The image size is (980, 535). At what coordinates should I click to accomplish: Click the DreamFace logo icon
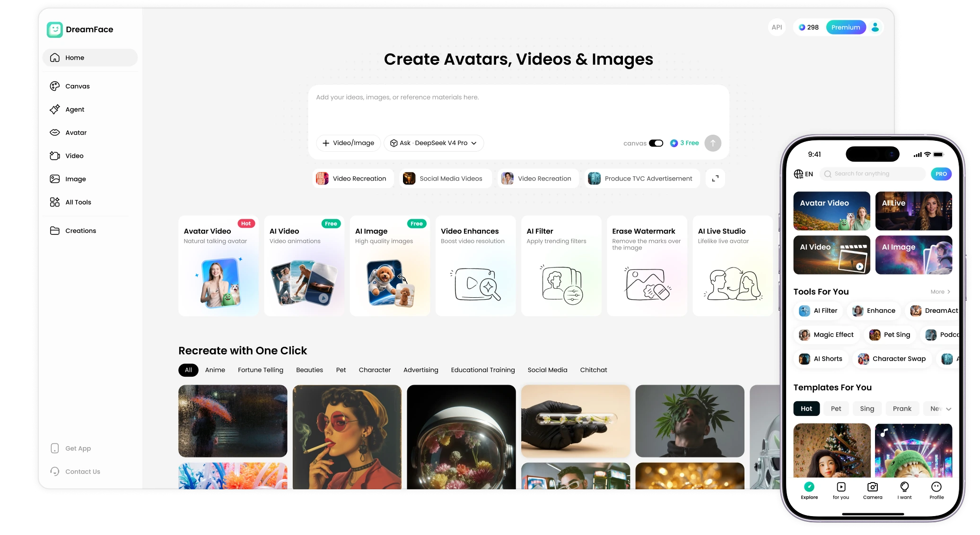click(55, 29)
